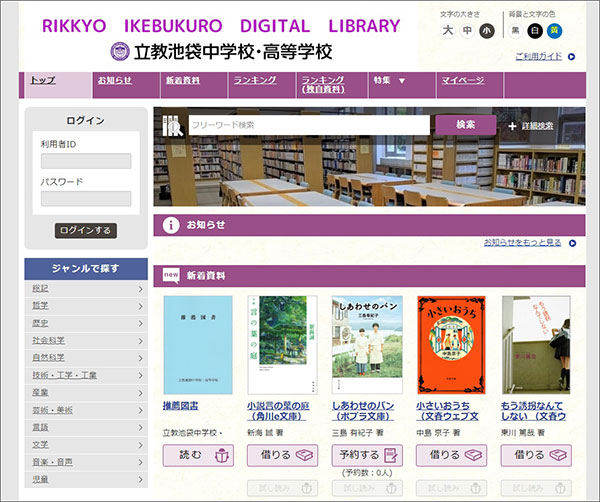Expand the 総記 genre chevron
Screen dimensions: 600x502
click(x=140, y=289)
